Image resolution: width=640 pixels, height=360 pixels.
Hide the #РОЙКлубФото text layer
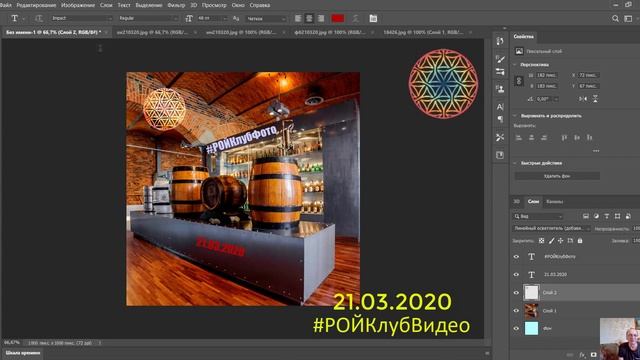516,257
